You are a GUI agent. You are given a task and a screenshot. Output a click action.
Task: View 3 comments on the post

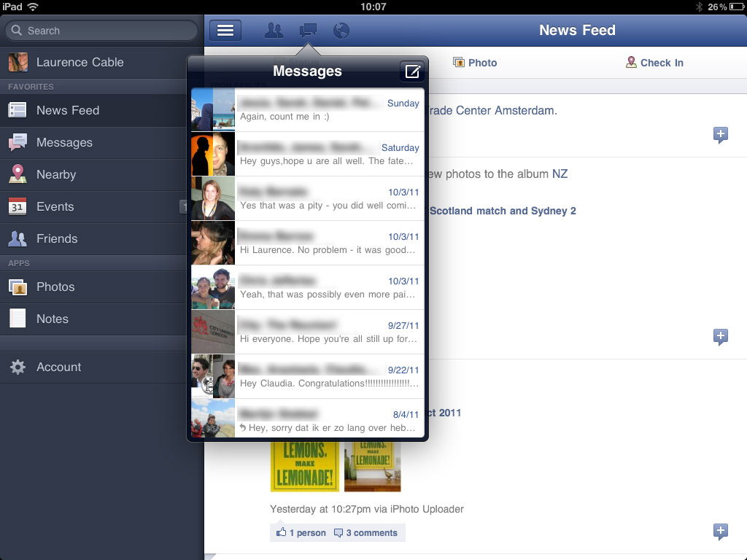coord(371,533)
